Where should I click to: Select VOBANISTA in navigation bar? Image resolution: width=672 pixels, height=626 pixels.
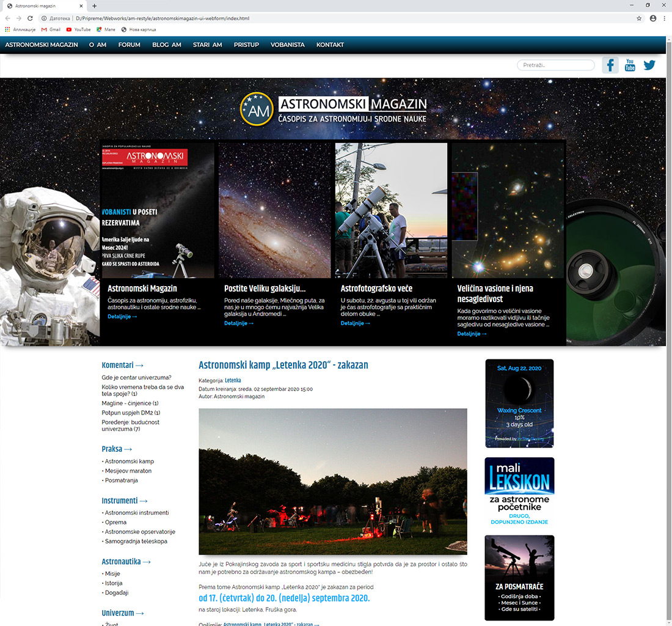[x=287, y=45]
